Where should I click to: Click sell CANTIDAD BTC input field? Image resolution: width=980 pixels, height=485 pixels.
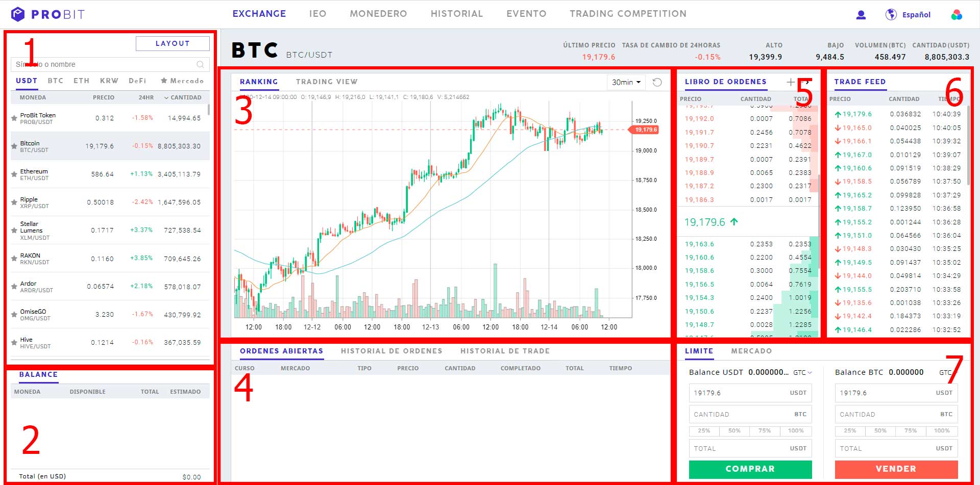pyautogui.click(x=896, y=414)
